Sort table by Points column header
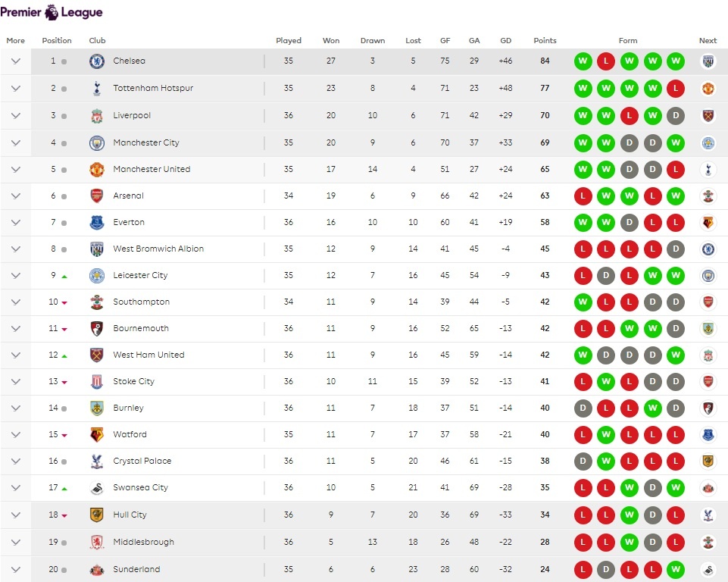Image resolution: width=728 pixels, height=582 pixels. click(x=545, y=41)
